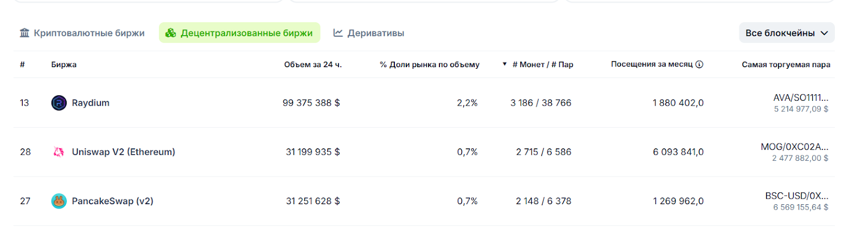
Task: Open the PancakeSwap (v2) exchange link
Action: pyautogui.click(x=112, y=201)
